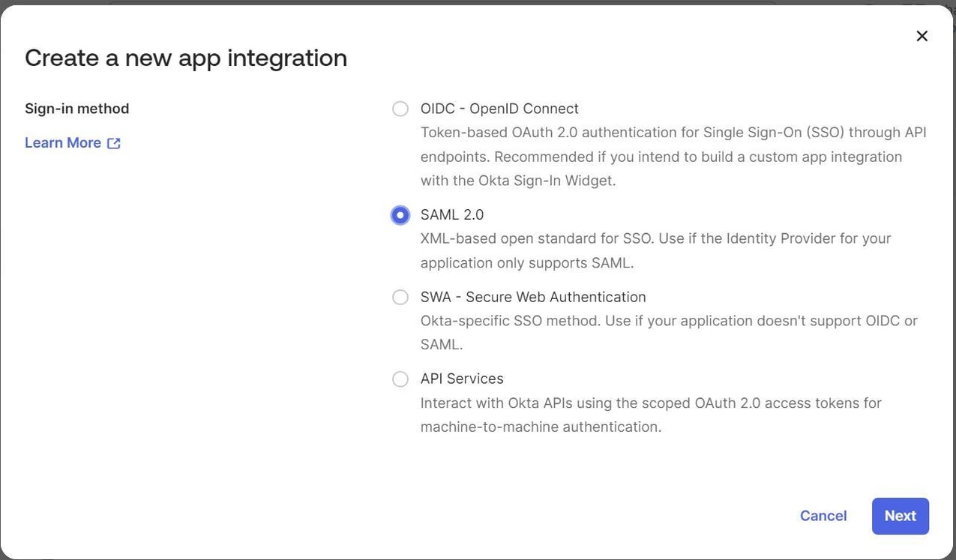Select the SAML 2.0 radio button
The height and width of the screenshot is (560, 956).
coord(400,214)
